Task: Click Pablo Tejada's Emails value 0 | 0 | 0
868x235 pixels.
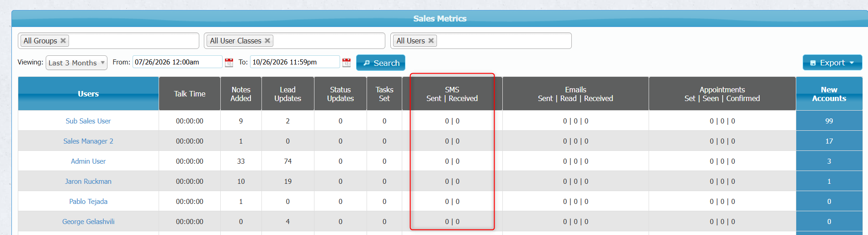Action: coord(576,202)
